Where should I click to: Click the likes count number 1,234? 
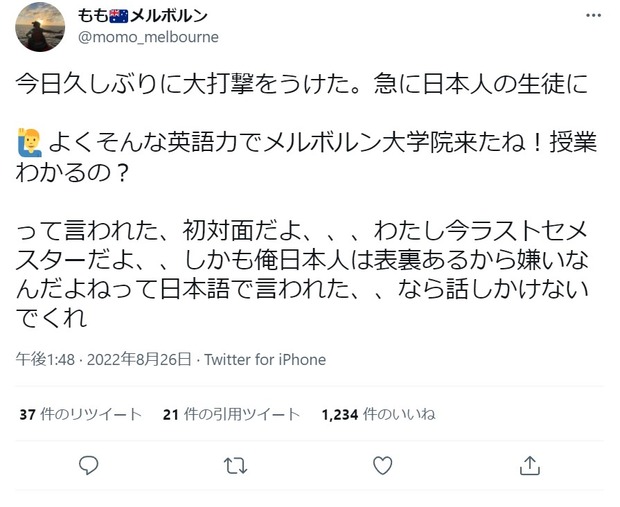click(x=339, y=414)
